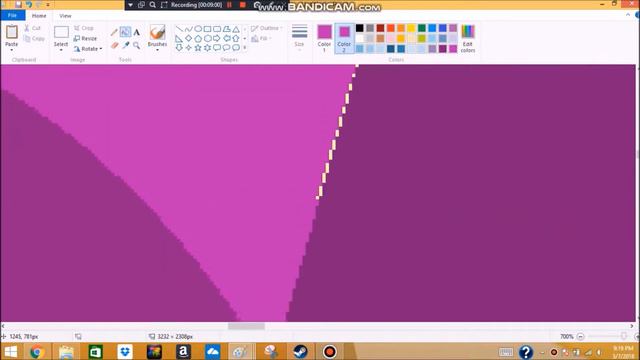Click the zoom out minus button
The image size is (640, 360).
click(x=580, y=337)
